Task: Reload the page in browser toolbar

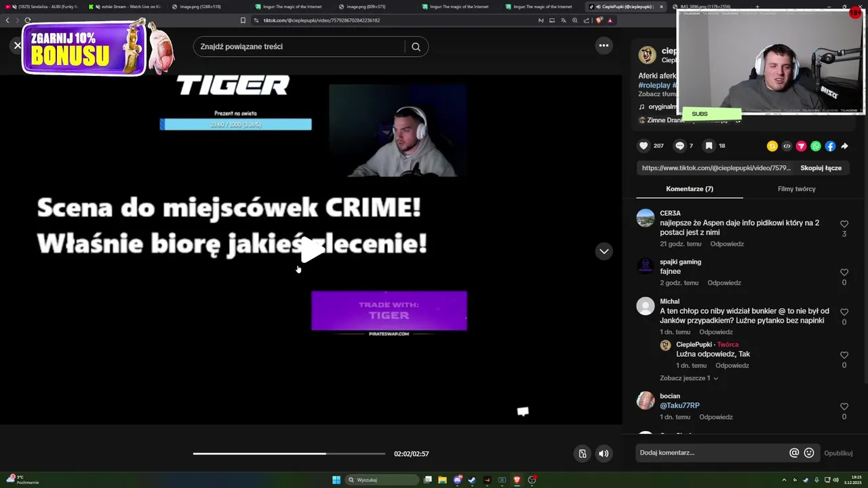Action: [28, 20]
